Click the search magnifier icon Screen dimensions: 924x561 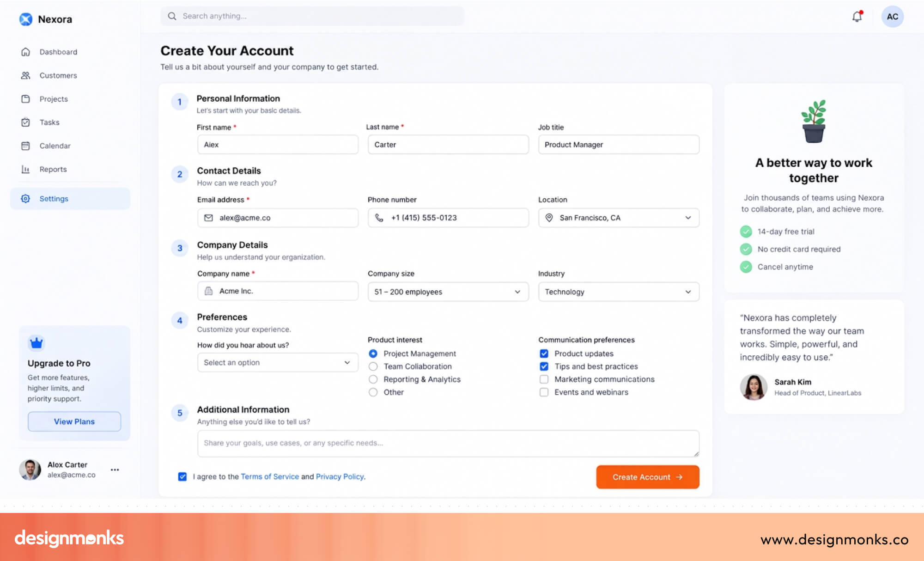[x=172, y=16]
